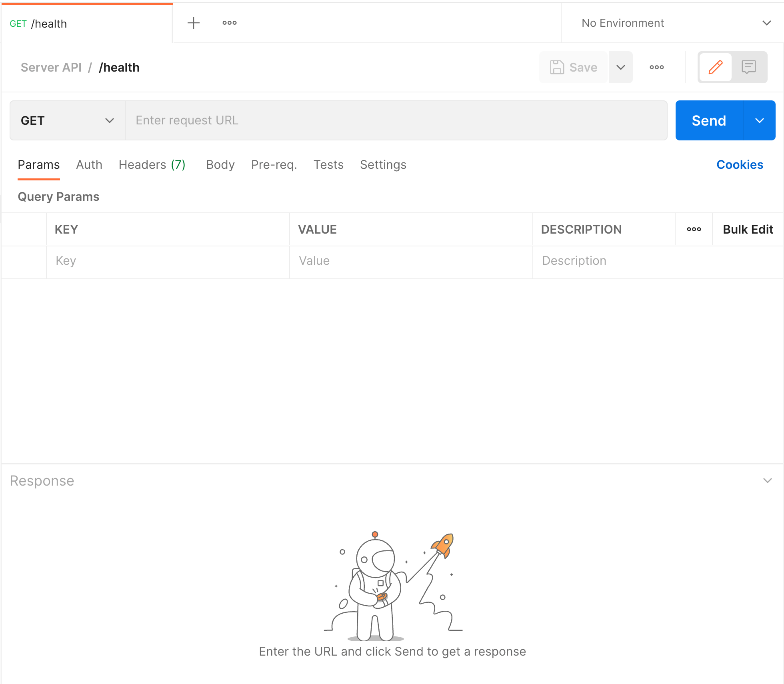Image resolution: width=784 pixels, height=684 pixels.
Task: Click the edit (pencil) icon
Action: point(715,67)
